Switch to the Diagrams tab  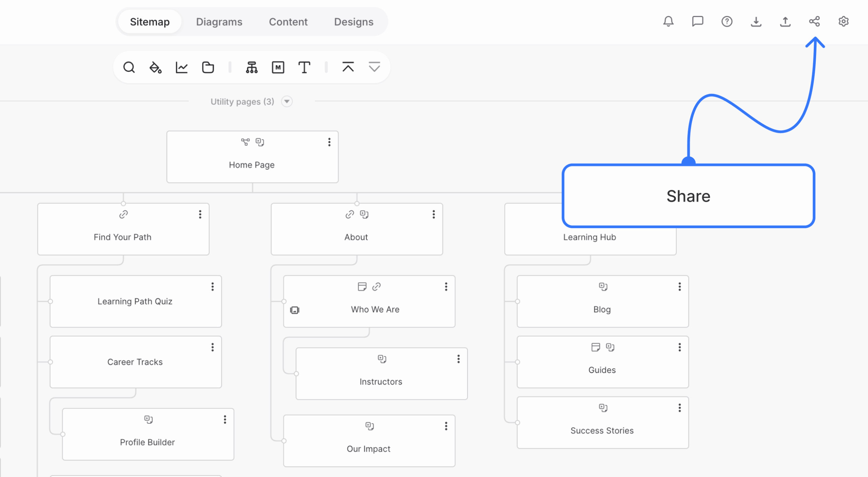pyautogui.click(x=219, y=22)
